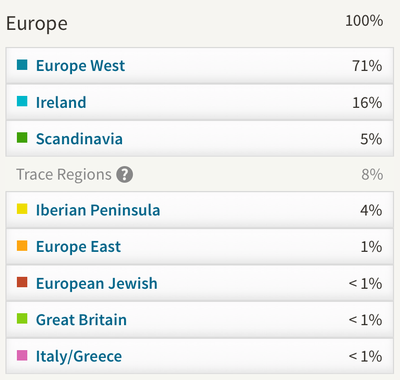The height and width of the screenshot is (380, 400).
Task: Select the Scandinavia region link
Action: tap(79, 139)
